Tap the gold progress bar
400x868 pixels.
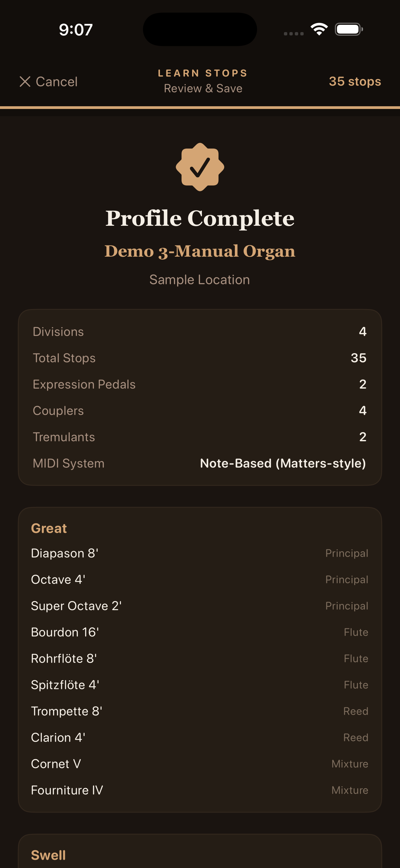pos(200,108)
